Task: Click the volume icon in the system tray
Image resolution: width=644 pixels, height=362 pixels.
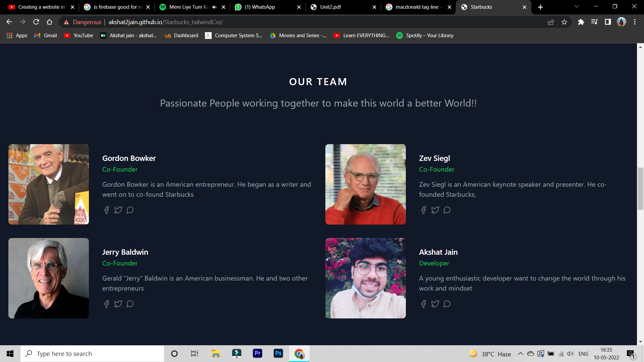Action: tap(571, 354)
